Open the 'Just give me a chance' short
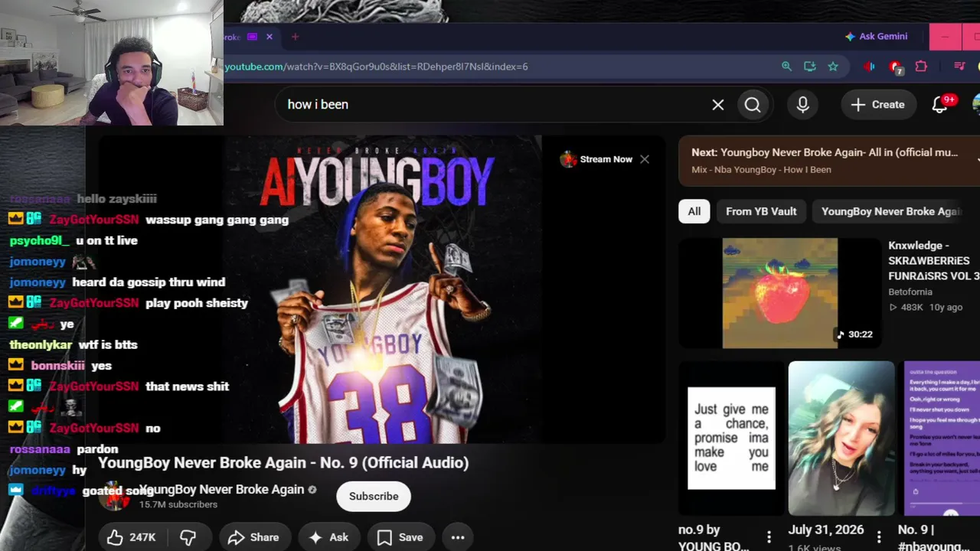This screenshot has height=551, width=980. coord(731,439)
